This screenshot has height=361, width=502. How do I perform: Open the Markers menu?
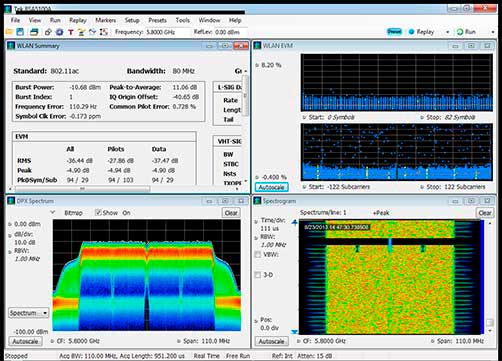tap(105, 20)
